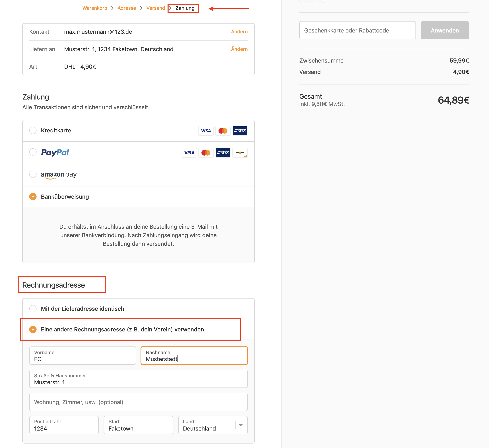
Task: Click the Amex icon in PayPal row
Action: tap(223, 153)
